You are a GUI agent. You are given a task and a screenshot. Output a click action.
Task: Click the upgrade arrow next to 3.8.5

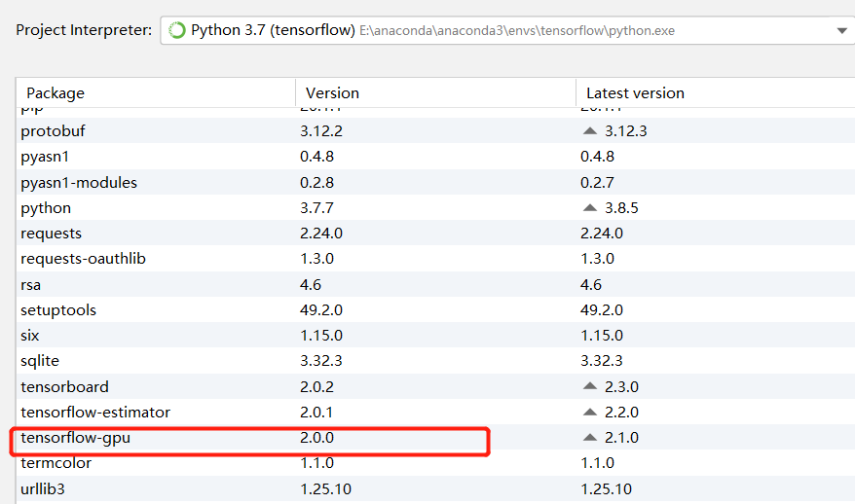tap(590, 207)
